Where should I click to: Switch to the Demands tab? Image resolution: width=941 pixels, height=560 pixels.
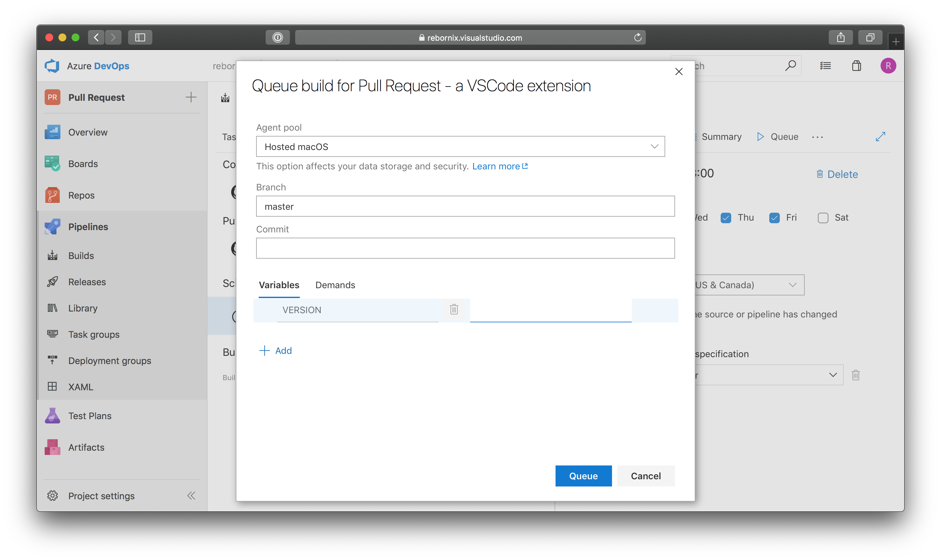pyautogui.click(x=335, y=285)
